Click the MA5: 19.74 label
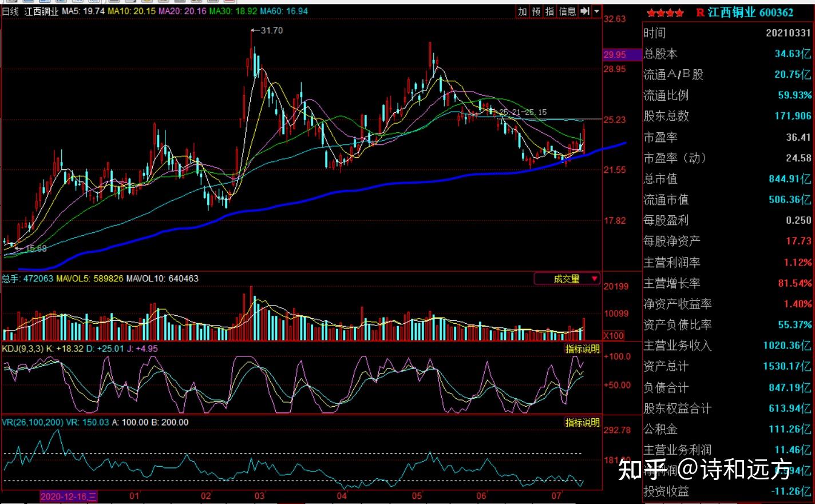 click(x=84, y=11)
